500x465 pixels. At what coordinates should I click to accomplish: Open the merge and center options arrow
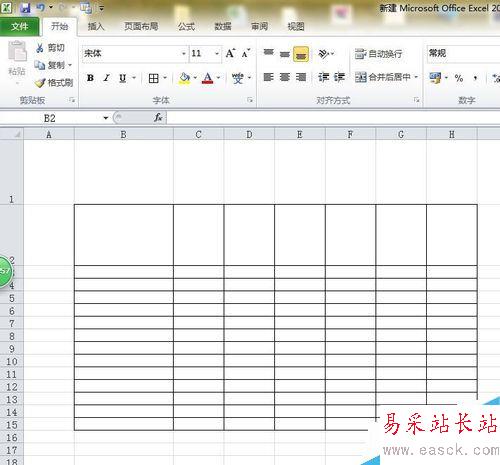click(416, 77)
